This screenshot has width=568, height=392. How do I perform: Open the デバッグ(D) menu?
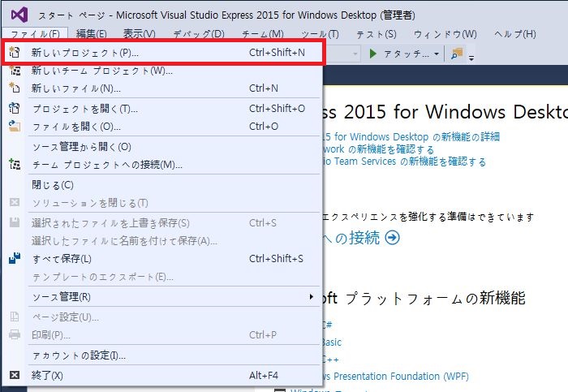(x=199, y=34)
